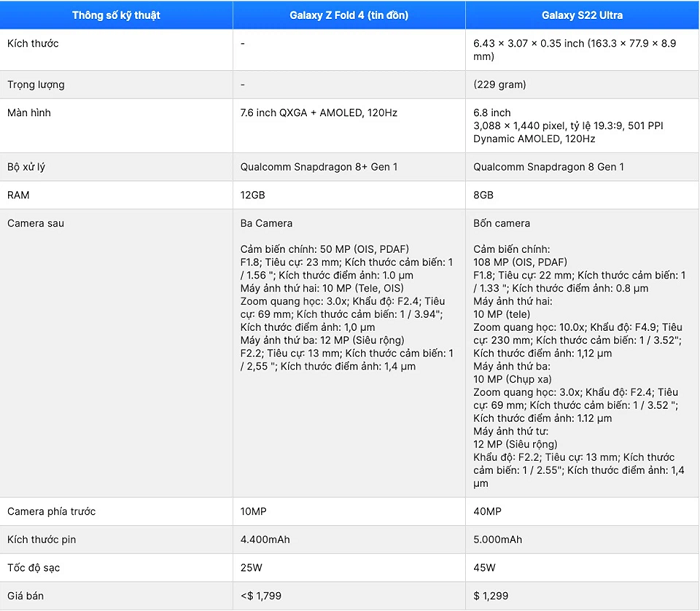Image resolution: width=700 pixels, height=611 pixels.
Task: Select the 'Galaxy S22 Ultra' column header
Action: 582,15
